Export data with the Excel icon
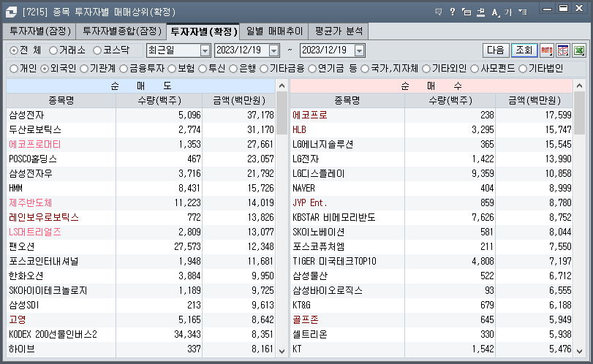This screenshot has height=364, width=593. pos(579,50)
